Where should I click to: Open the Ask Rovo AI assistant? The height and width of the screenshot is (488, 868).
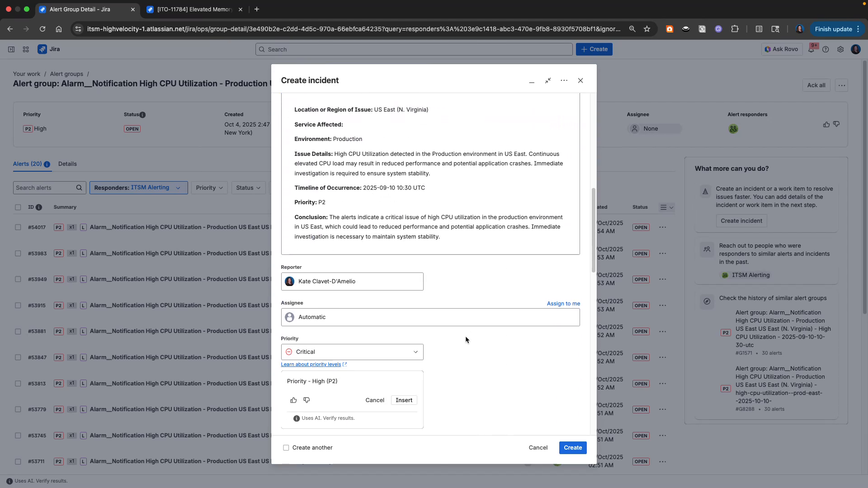[x=781, y=49]
